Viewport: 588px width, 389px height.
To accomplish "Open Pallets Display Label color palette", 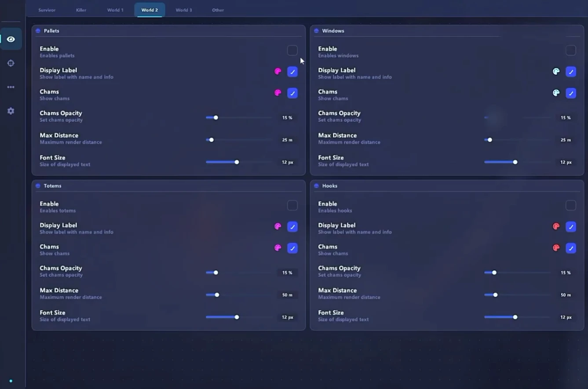I will click(278, 72).
